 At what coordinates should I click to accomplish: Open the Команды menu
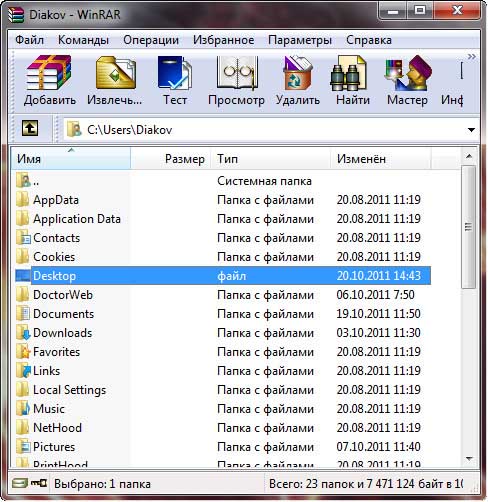[x=83, y=40]
